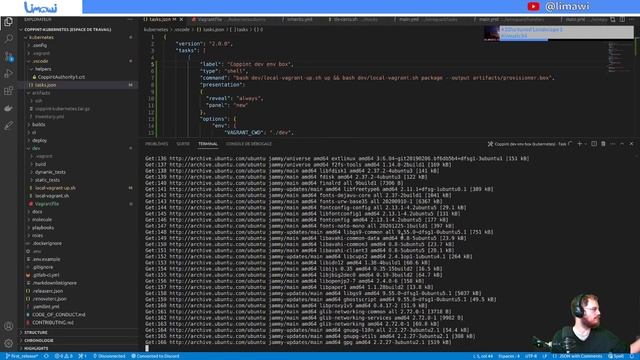Click the terminal input cursor line

pyautogui.click(x=147, y=348)
